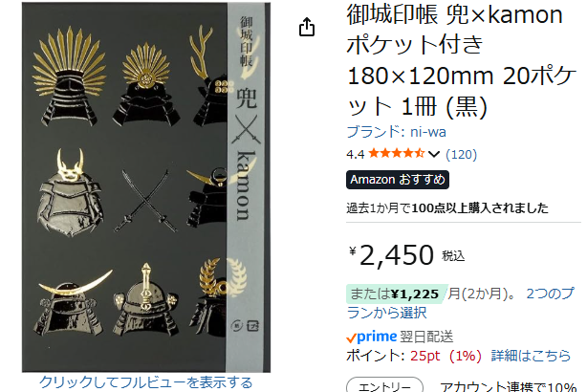Click the Amazon おすすめ badge

(x=398, y=180)
